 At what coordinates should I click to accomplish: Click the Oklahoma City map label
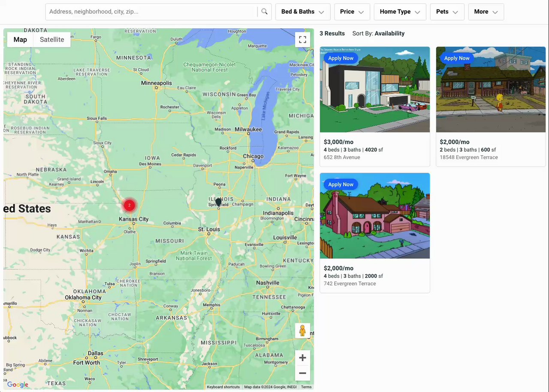pyautogui.click(x=83, y=297)
